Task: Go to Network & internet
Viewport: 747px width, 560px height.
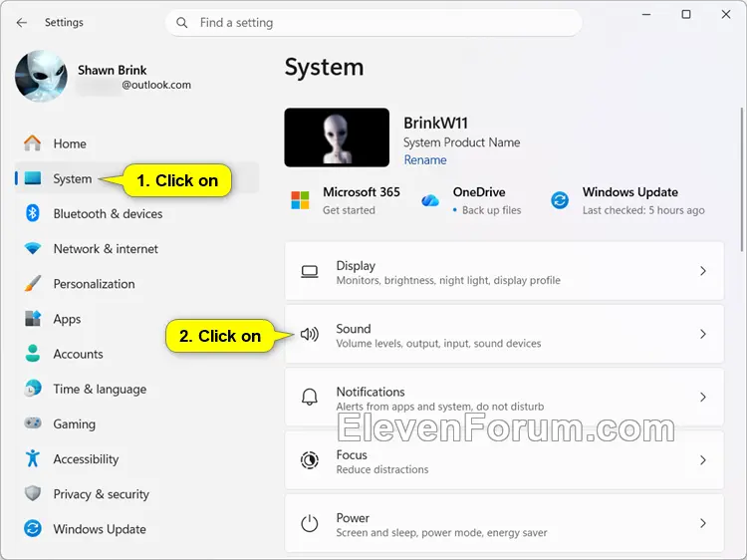Action: 136,249
